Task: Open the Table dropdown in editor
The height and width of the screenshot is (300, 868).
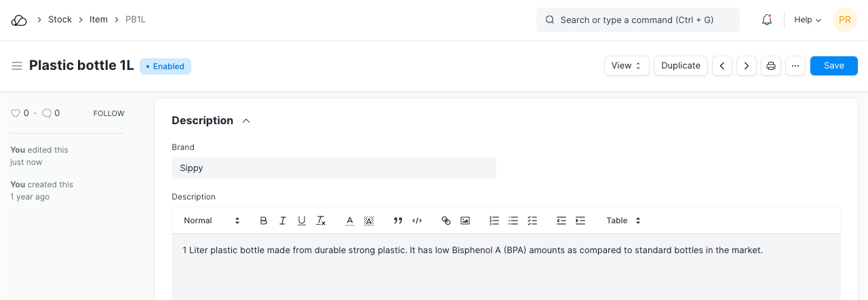Action: coord(623,221)
